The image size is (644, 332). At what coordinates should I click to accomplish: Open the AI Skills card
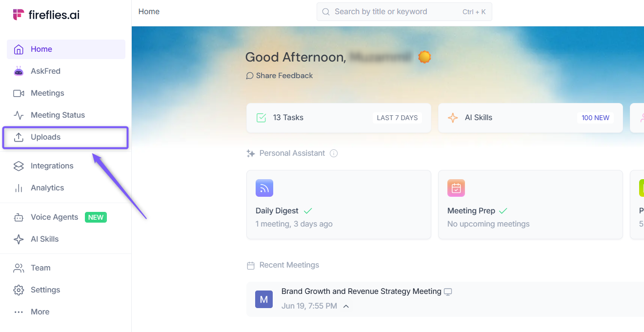pyautogui.click(x=530, y=118)
